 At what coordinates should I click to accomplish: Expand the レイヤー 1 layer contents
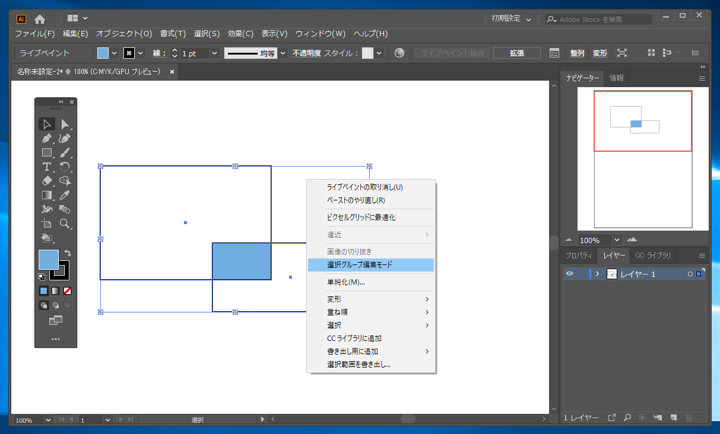(x=597, y=274)
